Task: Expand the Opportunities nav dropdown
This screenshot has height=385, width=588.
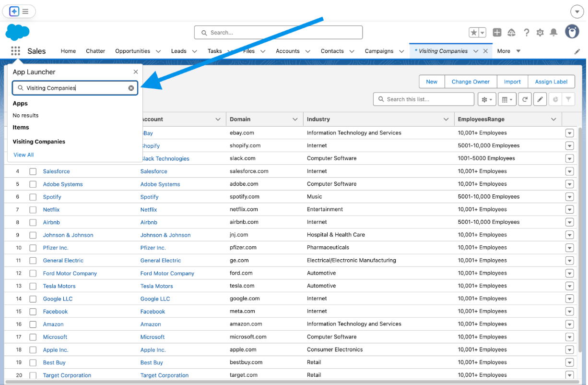Action: click(x=158, y=51)
